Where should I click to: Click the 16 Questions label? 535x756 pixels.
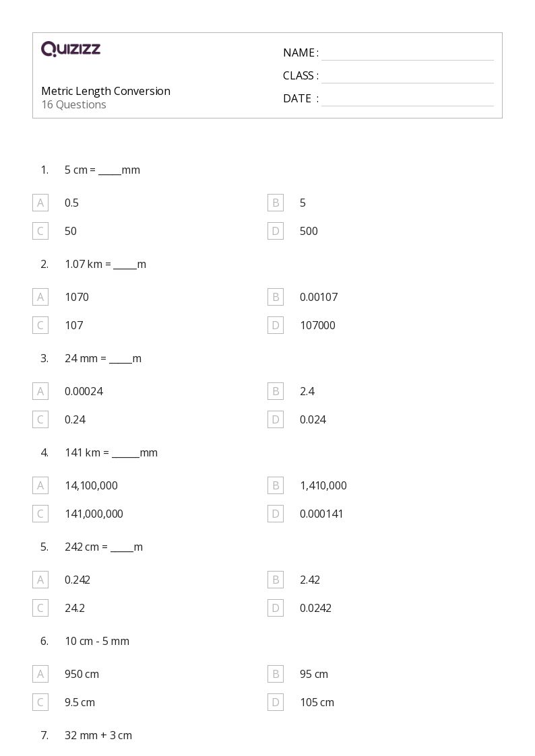[x=73, y=104]
